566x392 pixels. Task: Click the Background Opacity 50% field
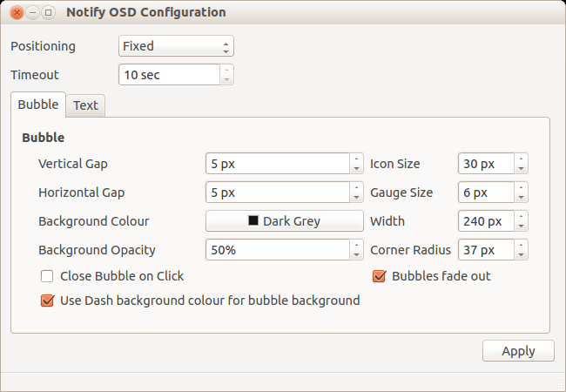tap(276, 250)
